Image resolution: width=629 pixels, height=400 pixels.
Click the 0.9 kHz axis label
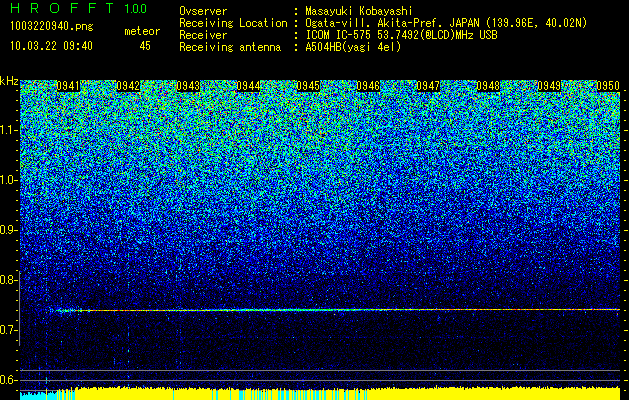(8, 230)
